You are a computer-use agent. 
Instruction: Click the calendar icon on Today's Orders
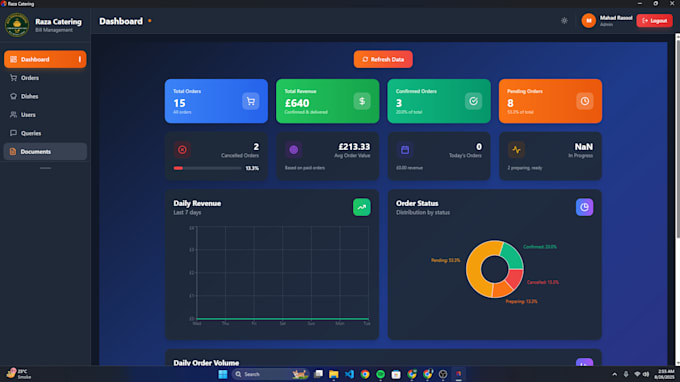click(405, 150)
